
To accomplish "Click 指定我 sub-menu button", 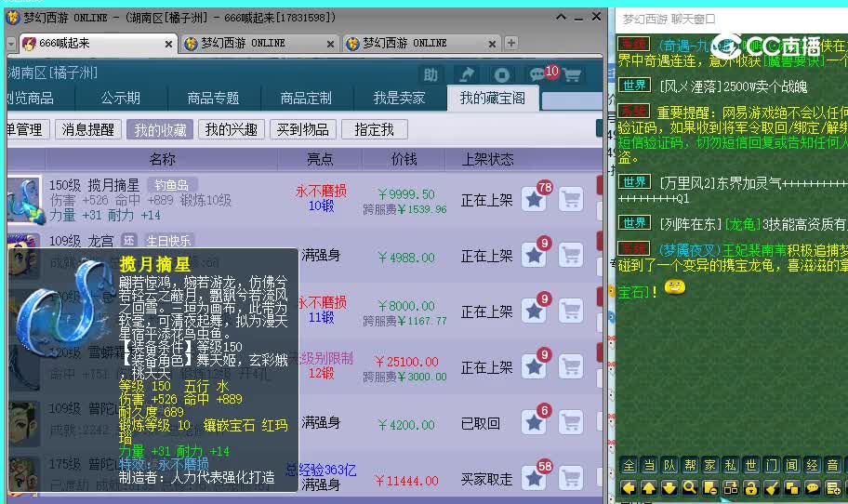I will [x=374, y=130].
